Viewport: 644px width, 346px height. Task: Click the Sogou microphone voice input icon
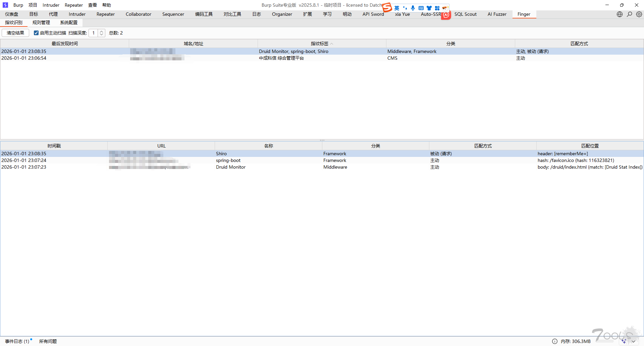tap(413, 8)
